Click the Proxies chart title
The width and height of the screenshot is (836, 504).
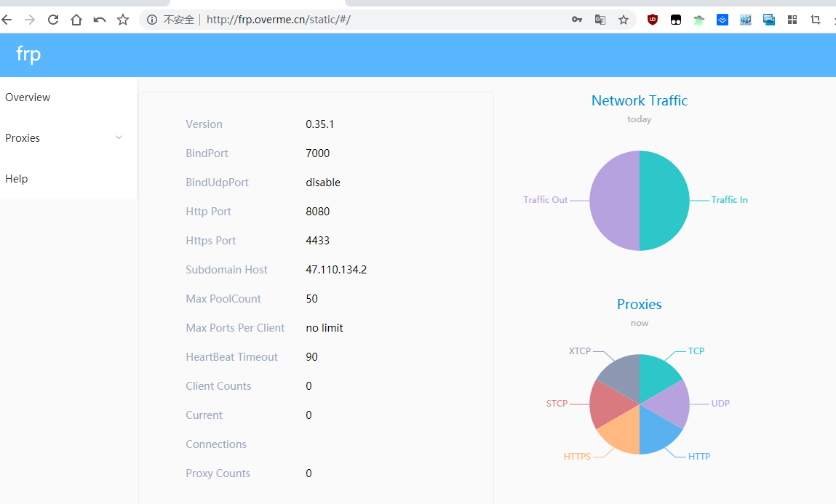point(640,304)
